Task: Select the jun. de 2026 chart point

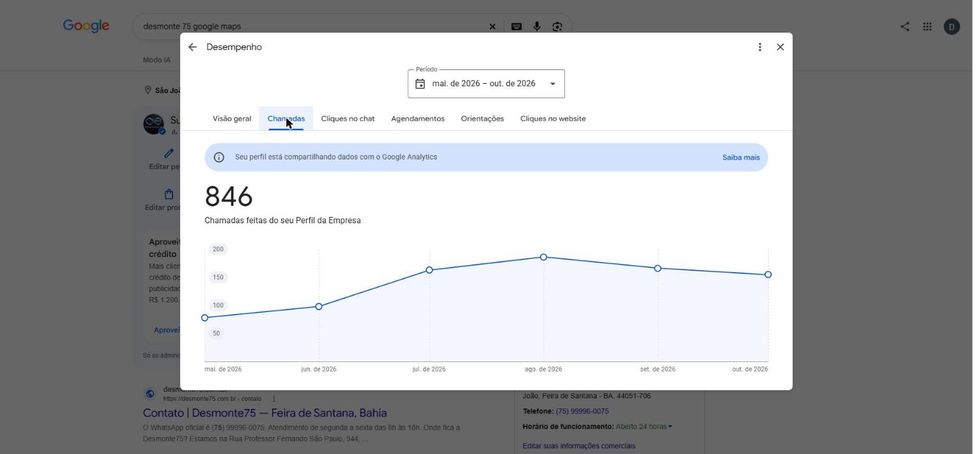Action: [319, 306]
